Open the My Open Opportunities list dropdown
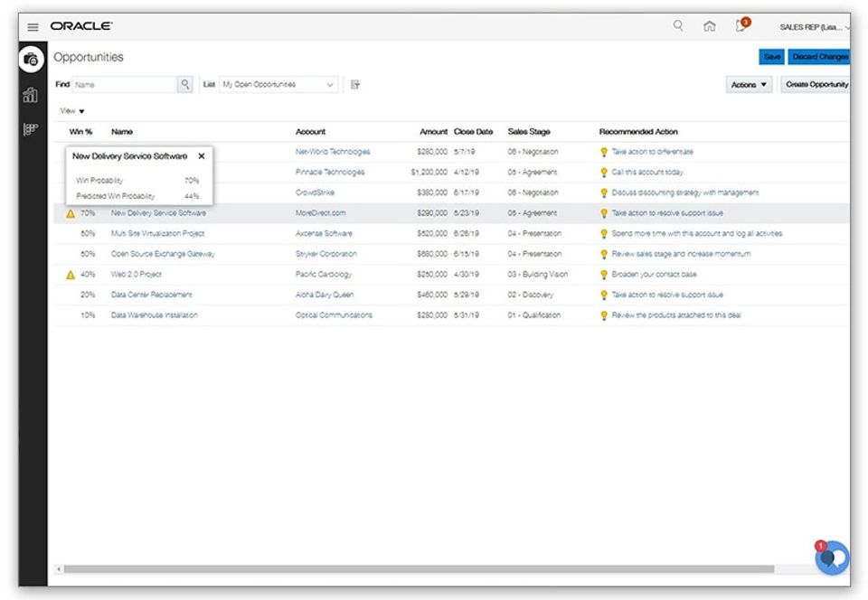The width and height of the screenshot is (868, 600). coord(278,85)
